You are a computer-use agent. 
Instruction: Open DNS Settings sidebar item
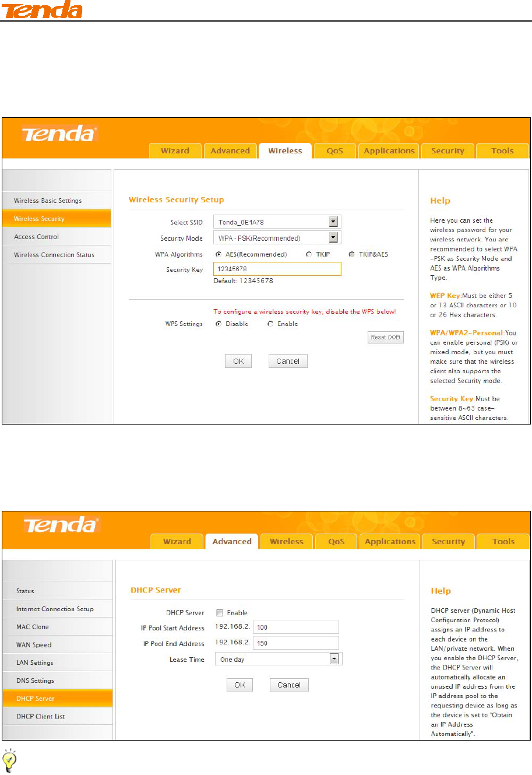[x=57, y=681]
